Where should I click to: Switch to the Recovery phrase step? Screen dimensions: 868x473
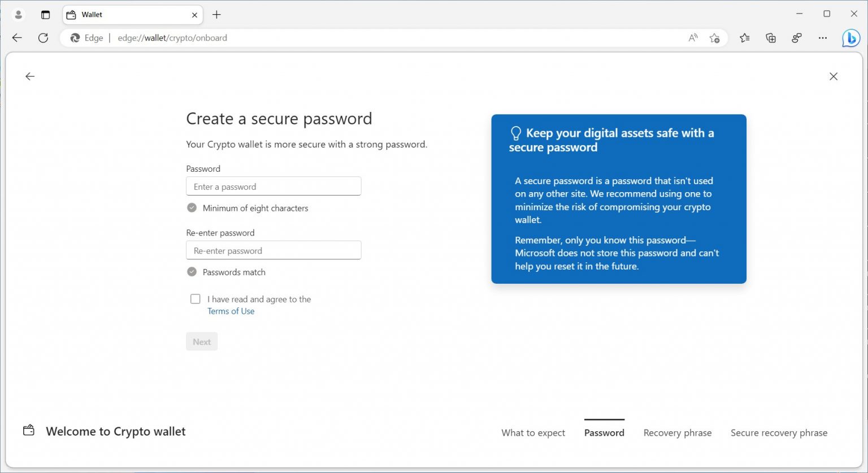[677, 432]
